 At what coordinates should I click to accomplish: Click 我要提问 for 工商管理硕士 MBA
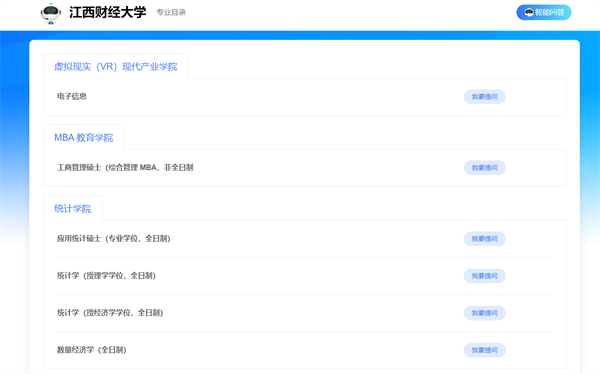pos(484,168)
